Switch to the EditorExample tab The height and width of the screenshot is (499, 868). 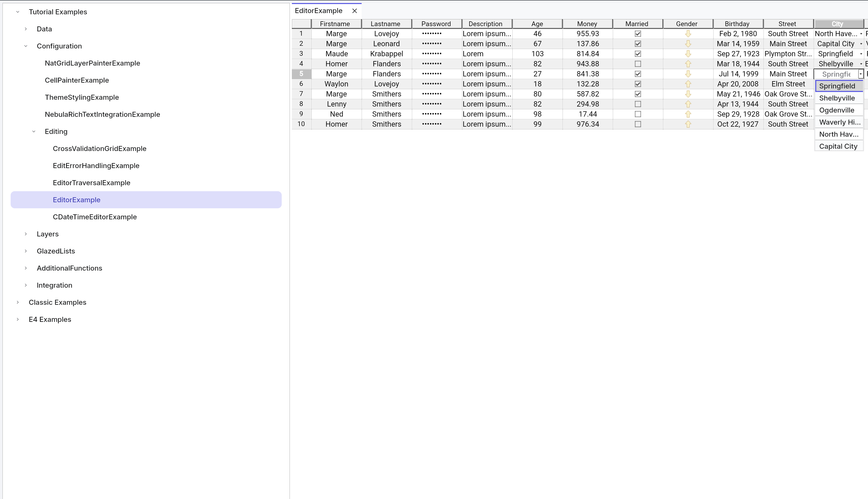coord(318,11)
